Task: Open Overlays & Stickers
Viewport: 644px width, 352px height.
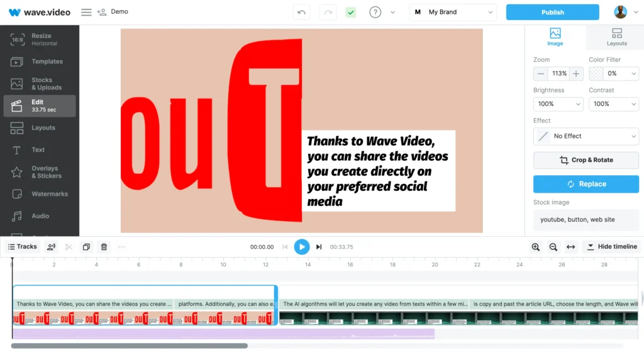Action: coord(40,172)
